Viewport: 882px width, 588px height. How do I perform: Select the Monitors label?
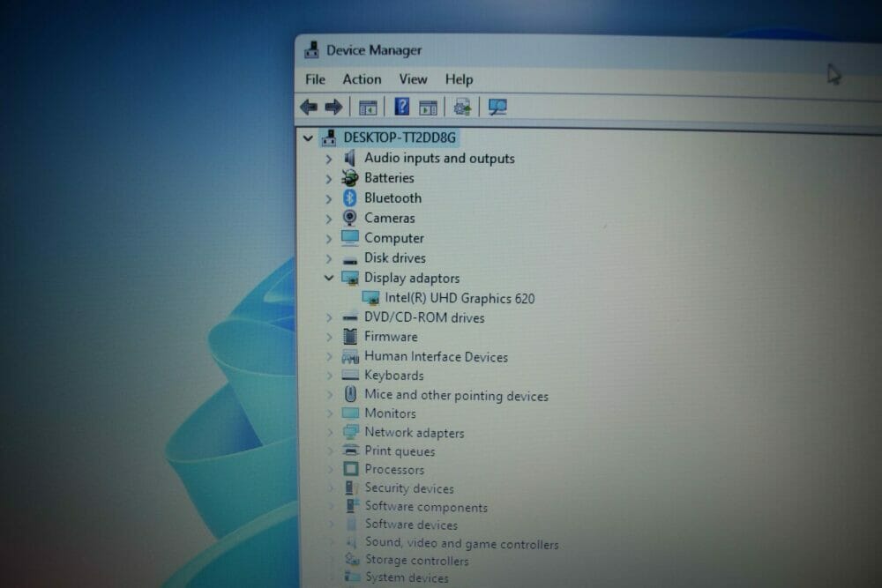(x=391, y=413)
